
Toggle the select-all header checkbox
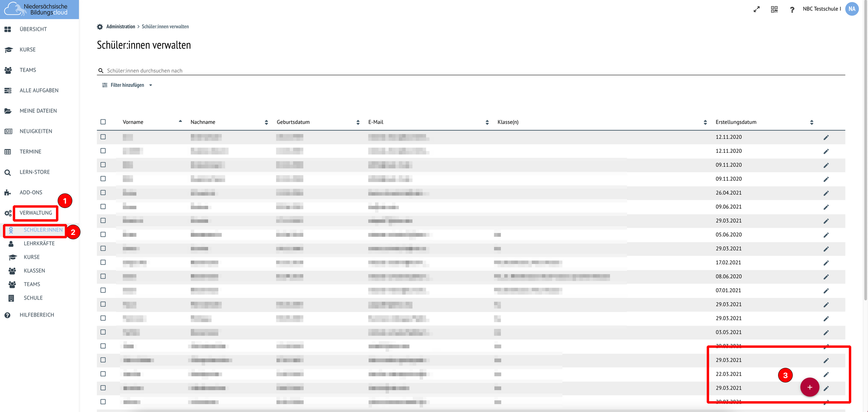click(x=103, y=122)
